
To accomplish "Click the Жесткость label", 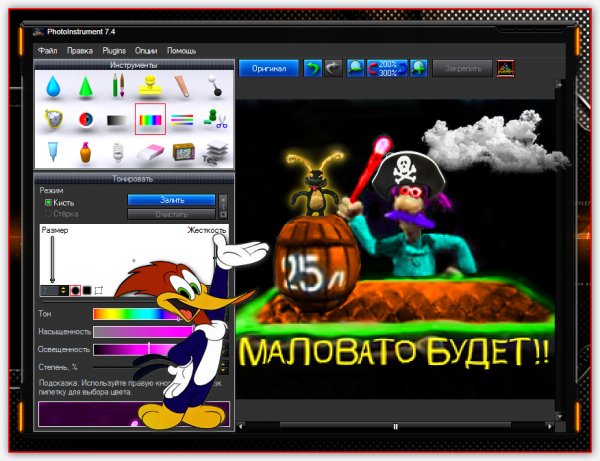I will 207,230.
